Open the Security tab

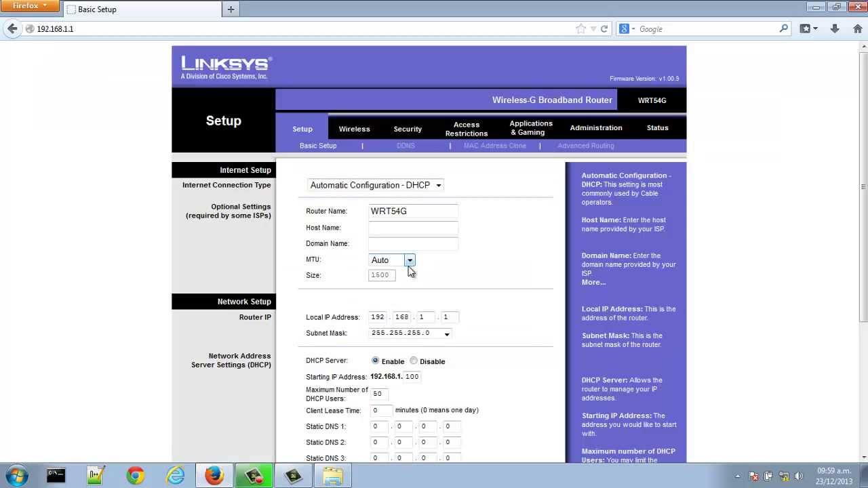[408, 129]
